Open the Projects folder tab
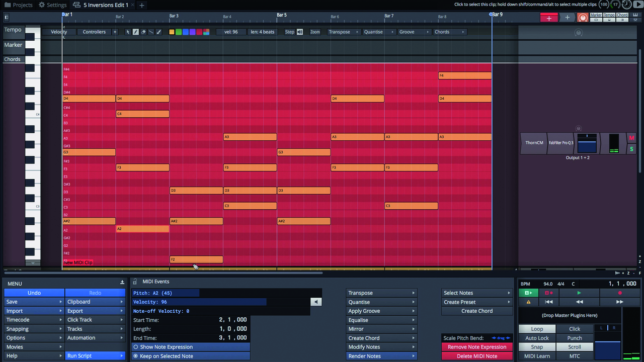 pos(18,5)
